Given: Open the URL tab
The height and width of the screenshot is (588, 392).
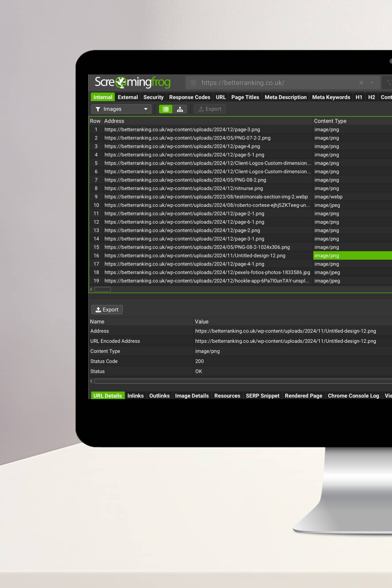Looking at the screenshot, I should tap(221, 97).
